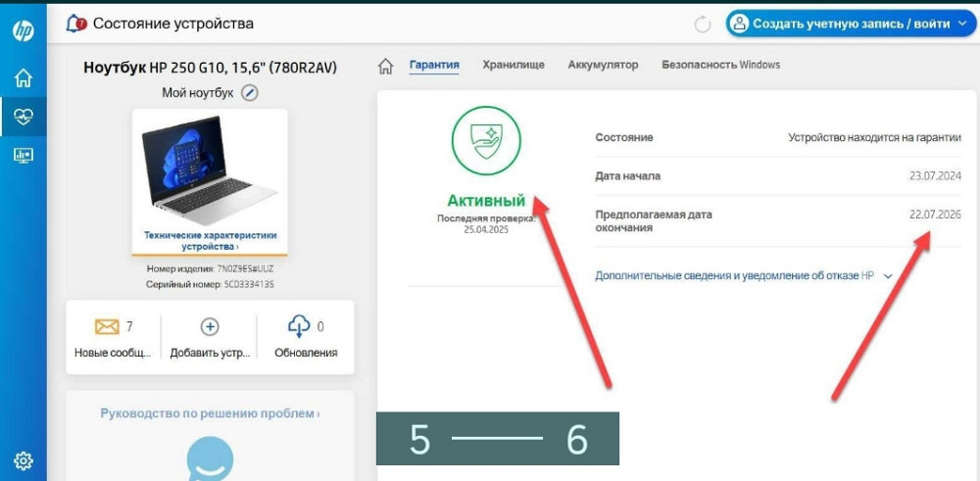Select the device health heart icon

pyautogui.click(x=24, y=117)
